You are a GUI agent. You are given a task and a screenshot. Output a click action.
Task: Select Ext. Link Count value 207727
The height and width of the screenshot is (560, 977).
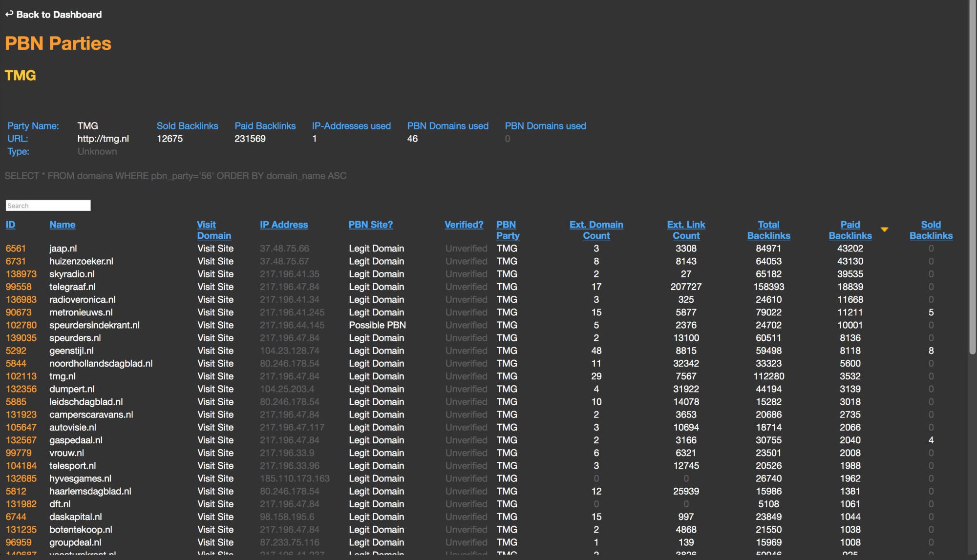686,287
